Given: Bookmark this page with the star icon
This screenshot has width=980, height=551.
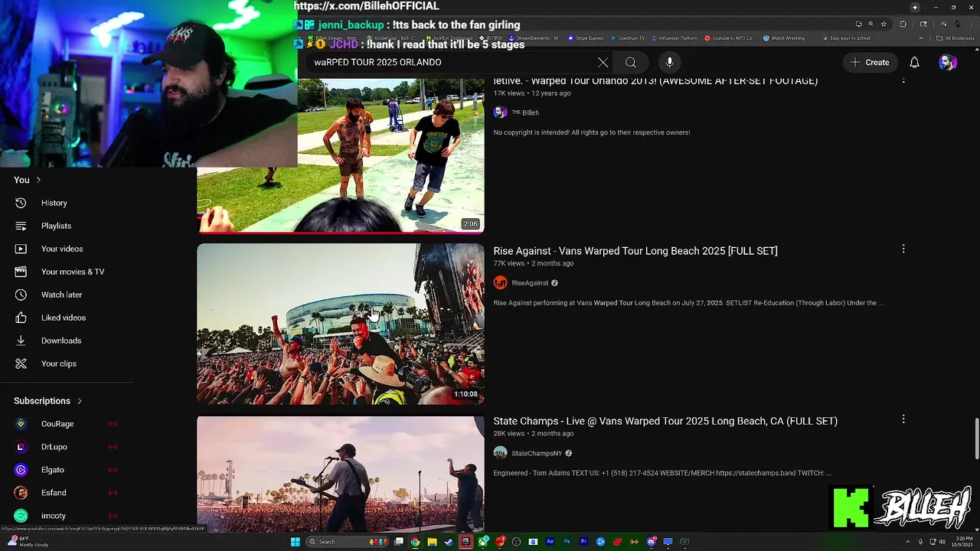Looking at the screenshot, I should (x=884, y=24).
